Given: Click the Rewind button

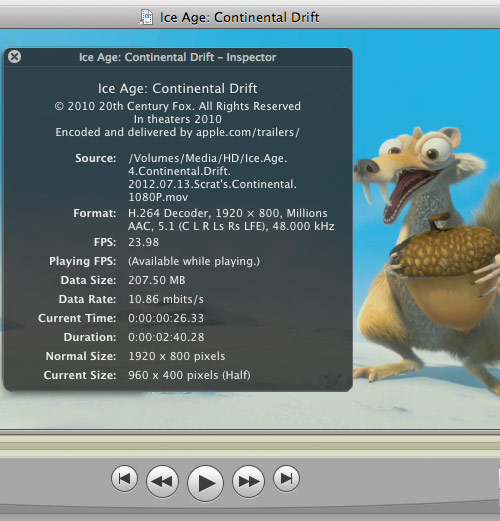Looking at the screenshot, I should click(x=162, y=481).
